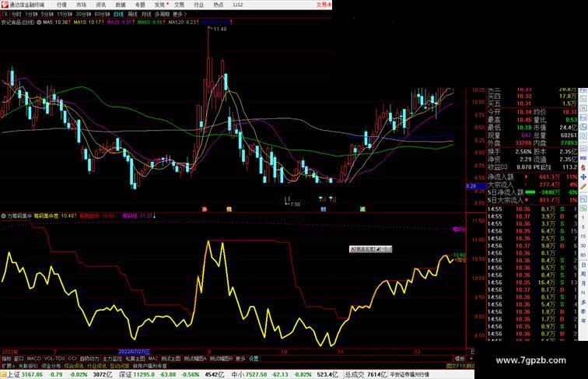Viewport: 588px width, 379px height.
Task: Select the 多周期 tab
Action: coord(162,14)
